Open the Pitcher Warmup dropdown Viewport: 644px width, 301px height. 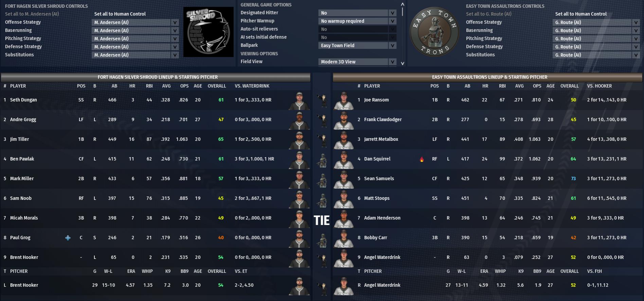pyautogui.click(x=357, y=21)
